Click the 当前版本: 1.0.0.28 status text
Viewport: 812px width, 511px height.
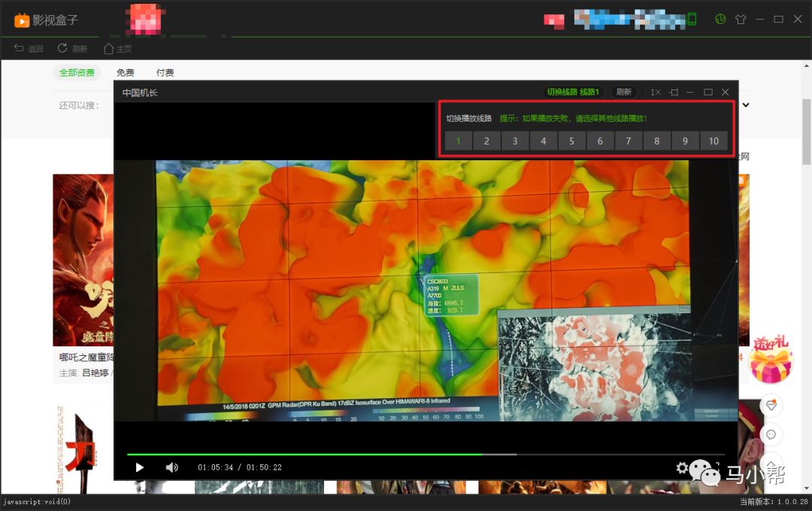click(774, 502)
